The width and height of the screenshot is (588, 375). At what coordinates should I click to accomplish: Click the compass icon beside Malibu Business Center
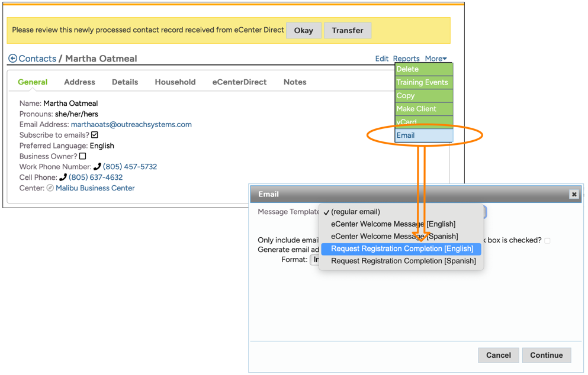[50, 188]
